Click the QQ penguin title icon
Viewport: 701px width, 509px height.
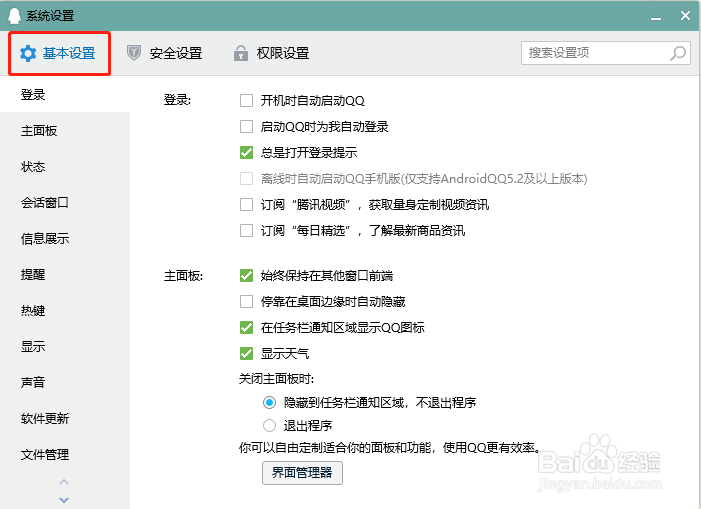(14, 16)
